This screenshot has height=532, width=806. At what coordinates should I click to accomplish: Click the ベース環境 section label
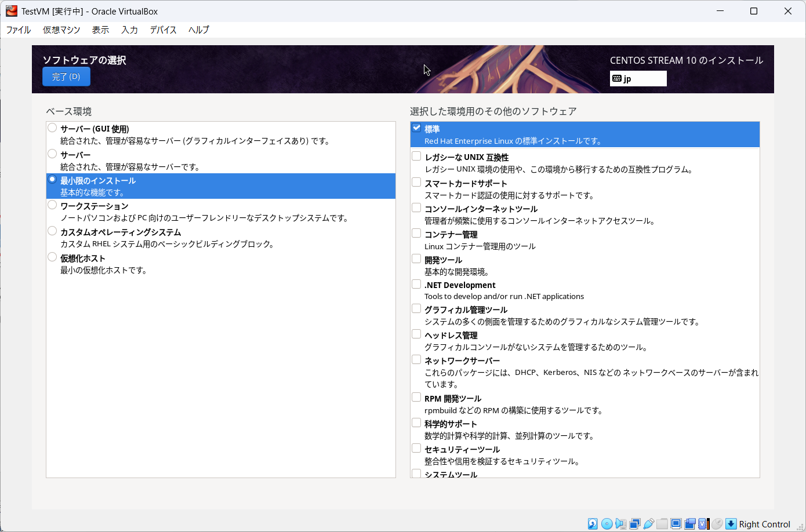click(69, 111)
